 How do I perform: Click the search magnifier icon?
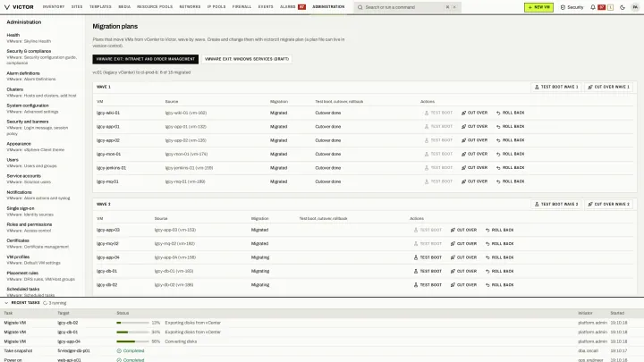[360, 7]
